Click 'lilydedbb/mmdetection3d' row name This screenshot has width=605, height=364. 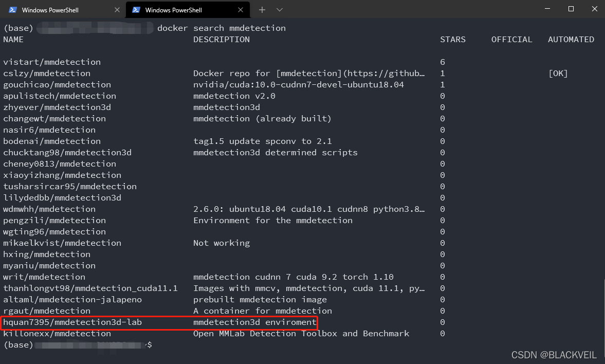point(62,197)
